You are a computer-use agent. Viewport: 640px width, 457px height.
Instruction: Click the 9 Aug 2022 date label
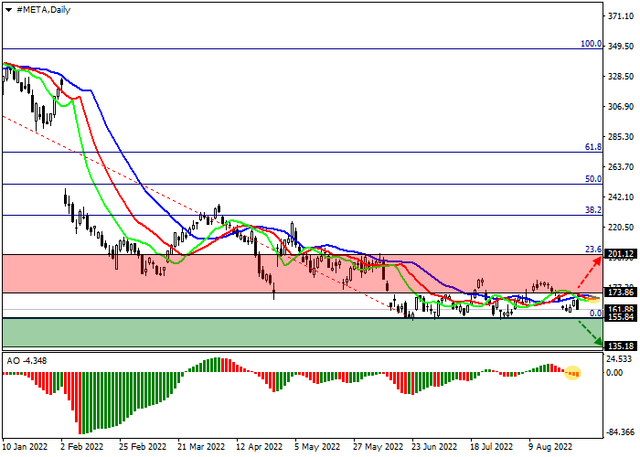click(x=551, y=447)
